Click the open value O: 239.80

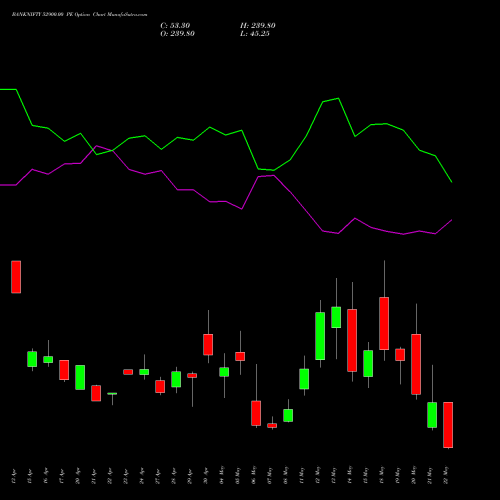(177, 34)
